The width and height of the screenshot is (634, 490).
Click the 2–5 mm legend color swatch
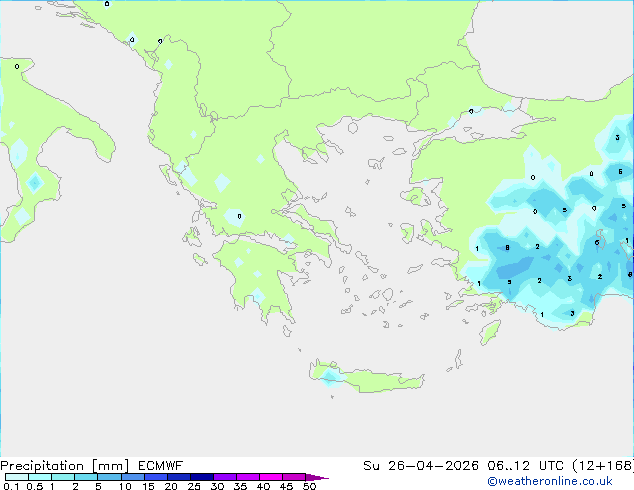click(86, 477)
